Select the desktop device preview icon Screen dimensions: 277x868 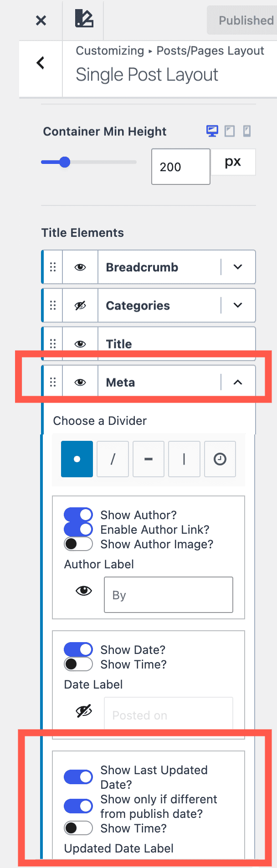[x=212, y=131]
